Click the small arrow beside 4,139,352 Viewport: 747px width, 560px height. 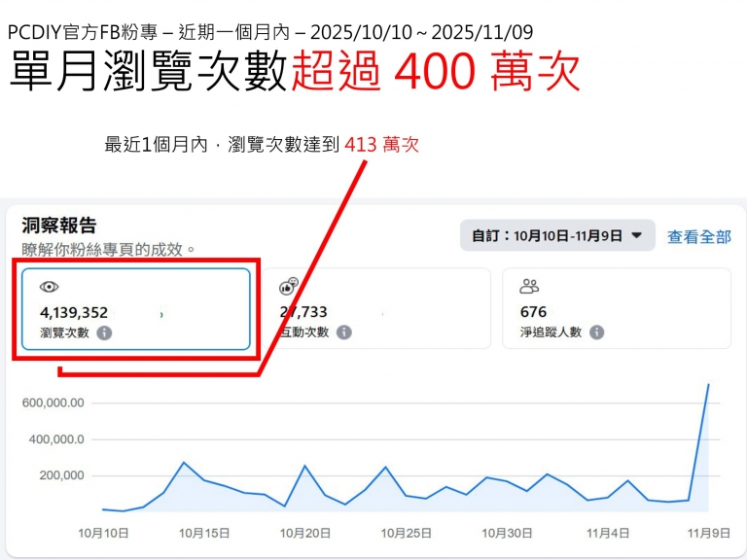[x=160, y=314]
